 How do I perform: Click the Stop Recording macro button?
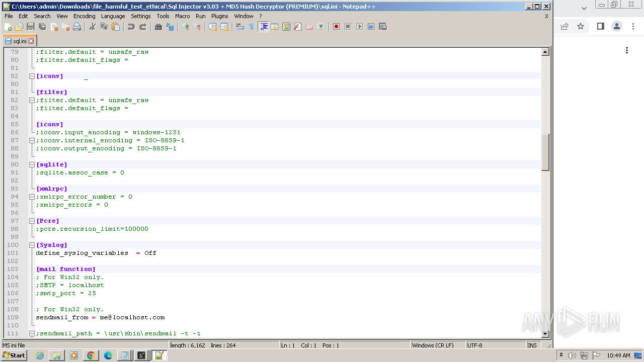(x=348, y=27)
